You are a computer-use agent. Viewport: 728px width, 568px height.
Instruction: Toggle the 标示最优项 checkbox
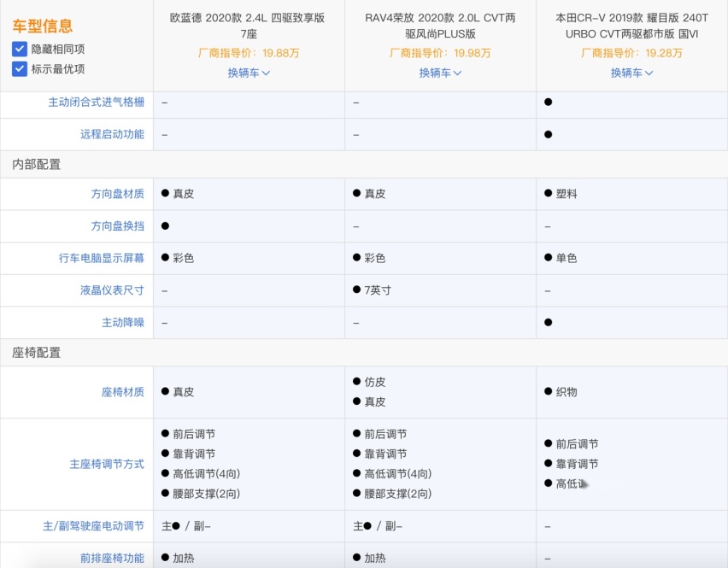(x=20, y=69)
